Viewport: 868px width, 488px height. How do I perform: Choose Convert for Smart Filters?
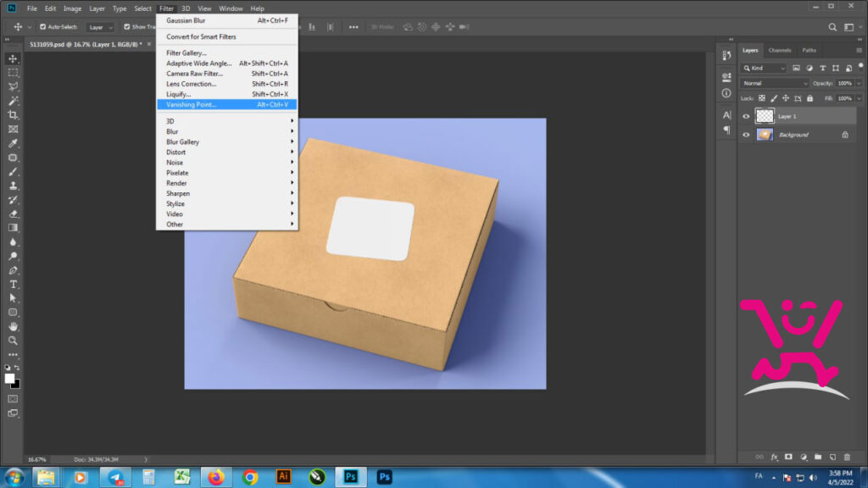227,36
